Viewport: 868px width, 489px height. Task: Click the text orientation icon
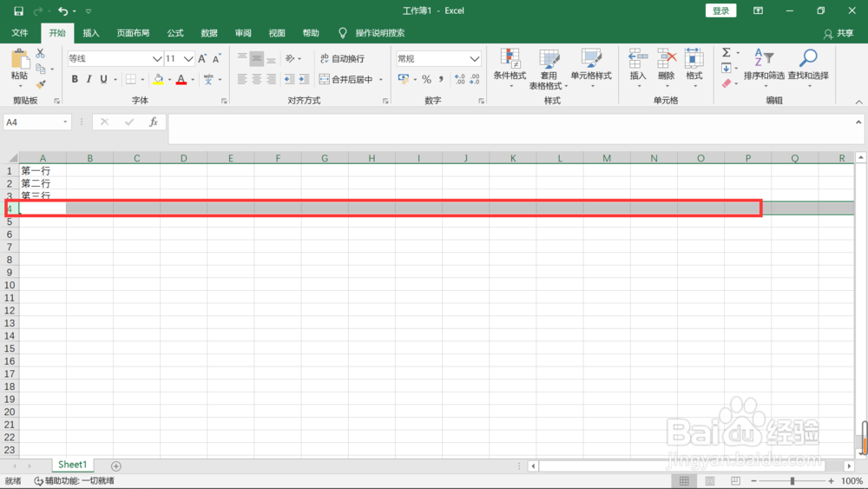tap(290, 58)
